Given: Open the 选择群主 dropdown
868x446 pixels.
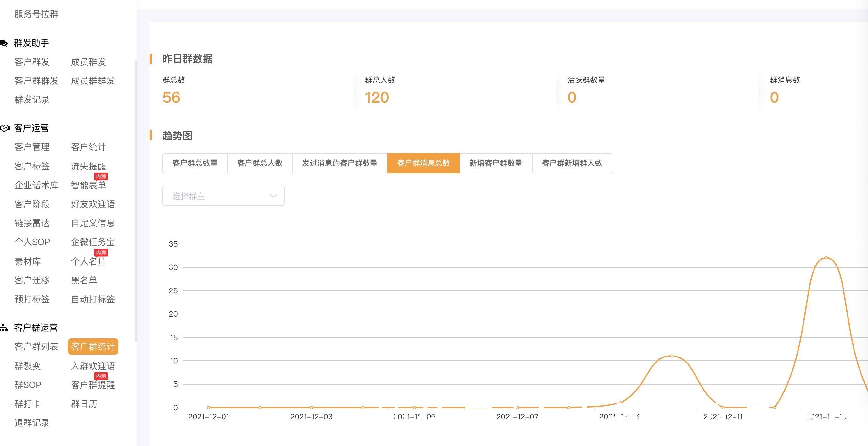Looking at the screenshot, I should tap(223, 196).
